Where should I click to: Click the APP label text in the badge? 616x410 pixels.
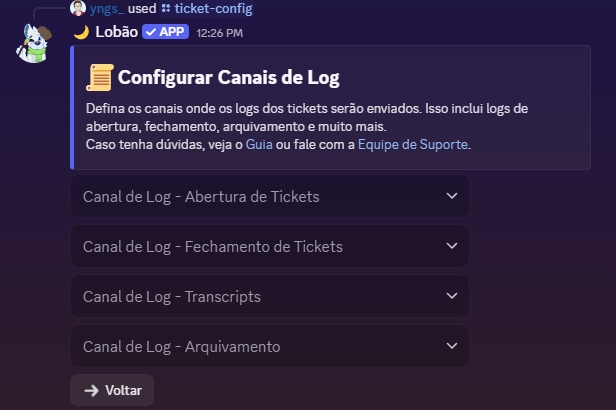coord(171,32)
